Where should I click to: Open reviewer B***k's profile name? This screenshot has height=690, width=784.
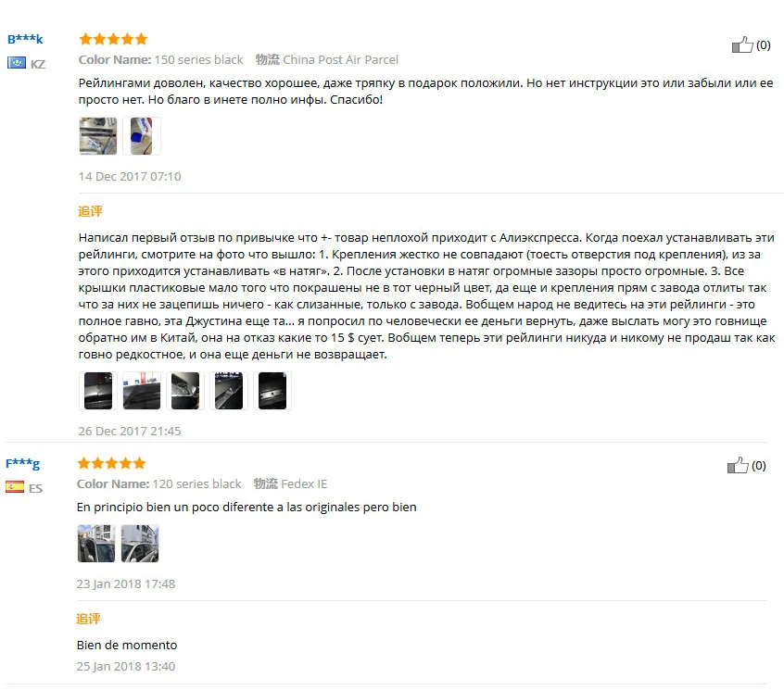[x=25, y=39]
